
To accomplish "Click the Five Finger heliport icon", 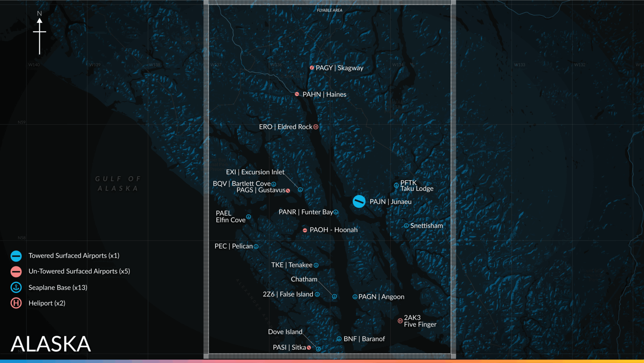I will (x=400, y=321).
